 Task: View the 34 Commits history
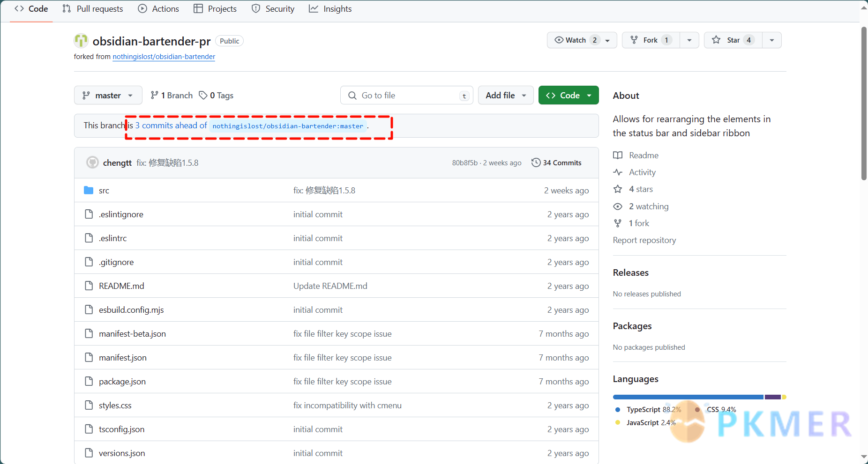click(x=556, y=163)
